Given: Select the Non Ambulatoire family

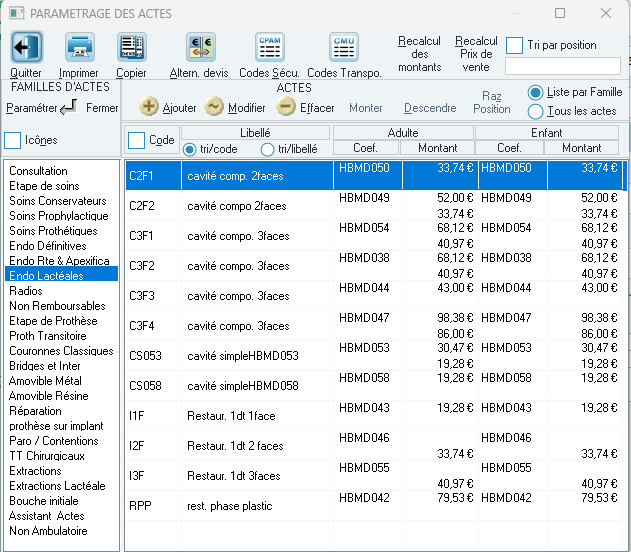Looking at the screenshot, I should click(62, 531).
